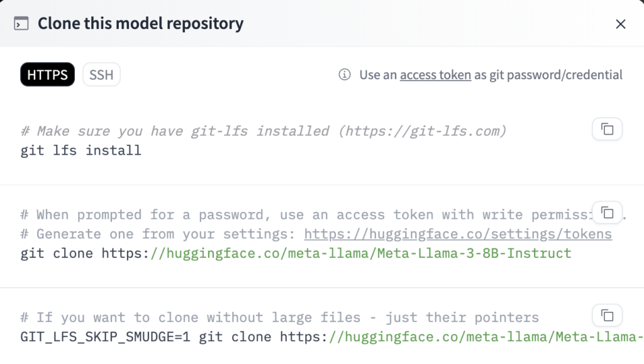This screenshot has width=644, height=364.
Task: Close the Clone this model repository dialog
Action: pos(620,24)
